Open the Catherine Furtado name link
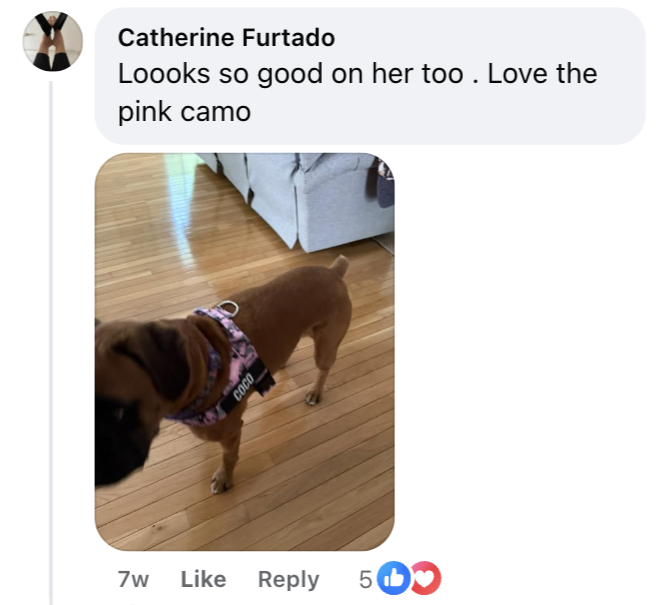Viewport: 668px width, 605px height. point(226,37)
